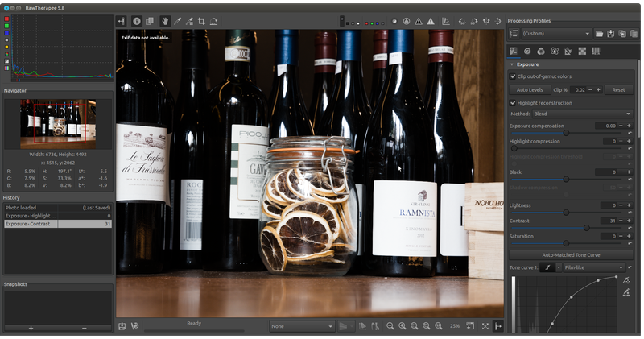
Task: Open the (Custom) processing profile dropdown
Action: [x=556, y=34]
